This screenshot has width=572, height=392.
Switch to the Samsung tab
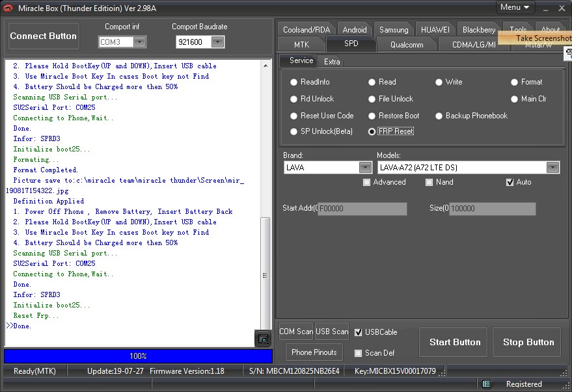(x=394, y=30)
